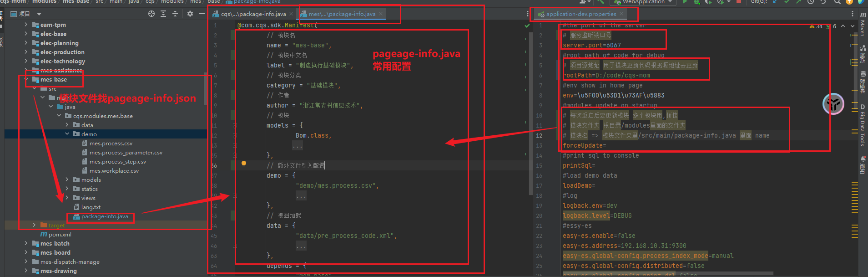Select the statics folder

tap(89, 189)
